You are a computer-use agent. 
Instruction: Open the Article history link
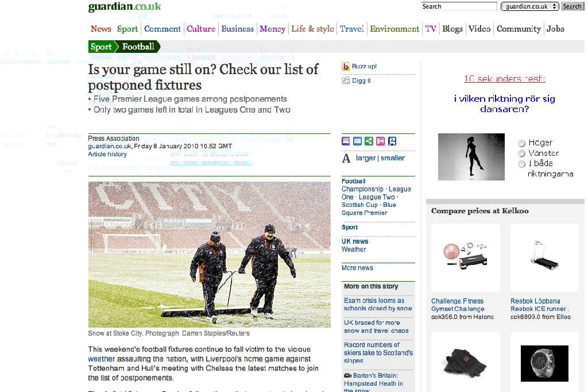tap(107, 154)
